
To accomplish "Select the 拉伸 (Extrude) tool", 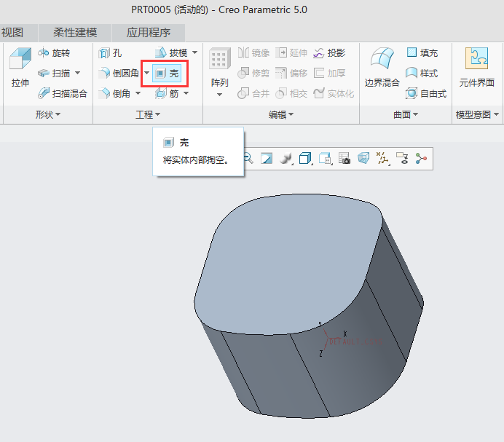I will tap(20, 68).
